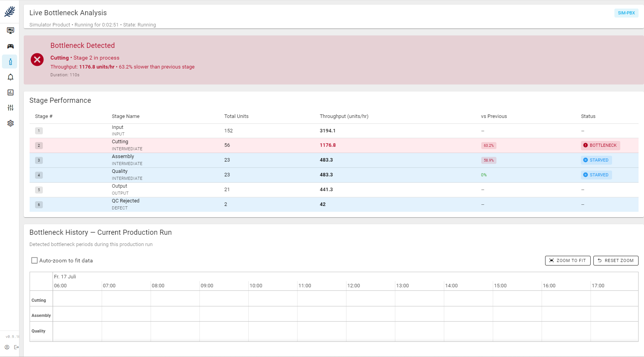Click the RESET ZOOM button
The width and height of the screenshot is (644, 357).
[x=616, y=260]
